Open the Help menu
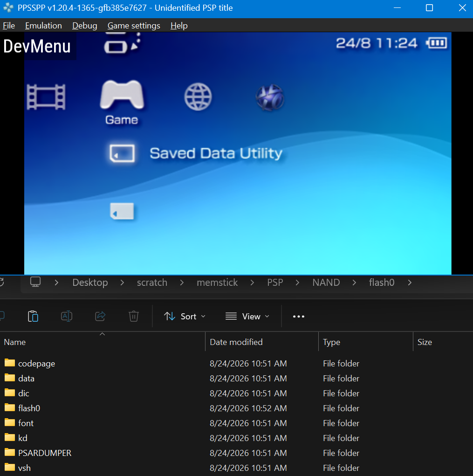 [179, 26]
